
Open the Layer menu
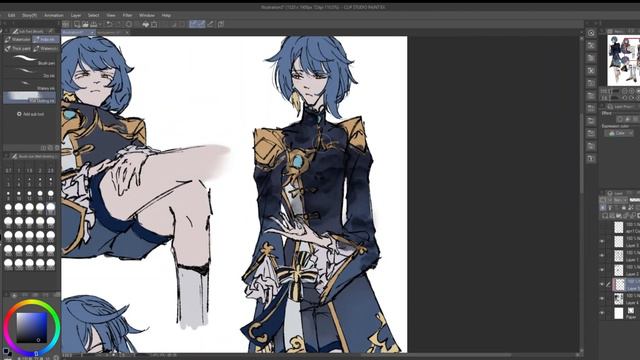click(76, 16)
